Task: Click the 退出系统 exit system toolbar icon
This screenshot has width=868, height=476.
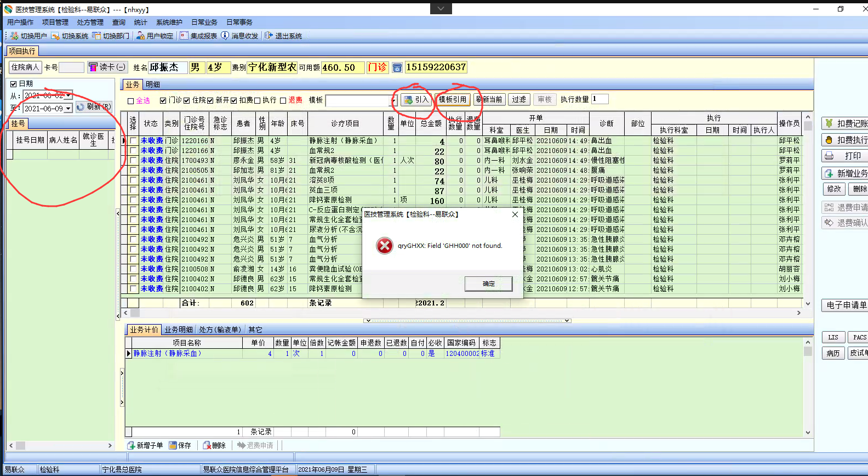Action: 269,36
